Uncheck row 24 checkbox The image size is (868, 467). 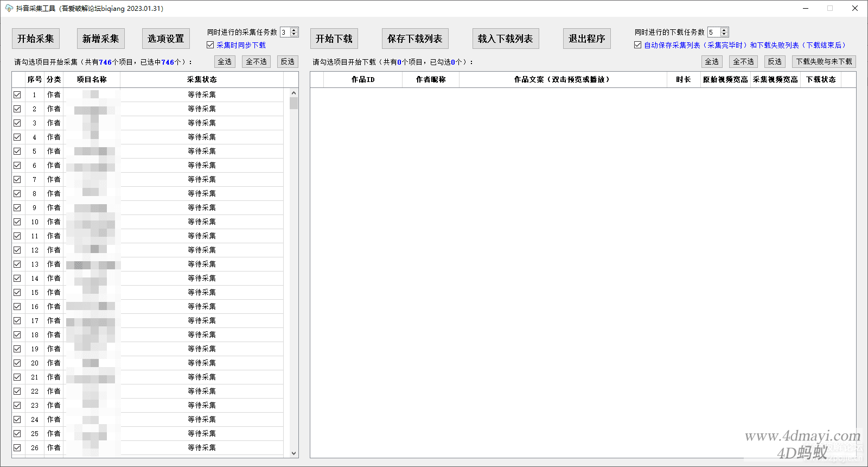tap(17, 419)
